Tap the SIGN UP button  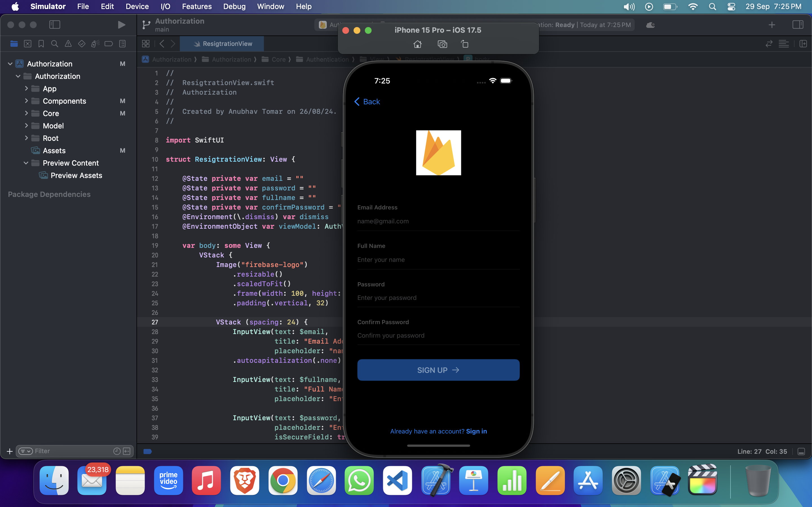point(438,370)
